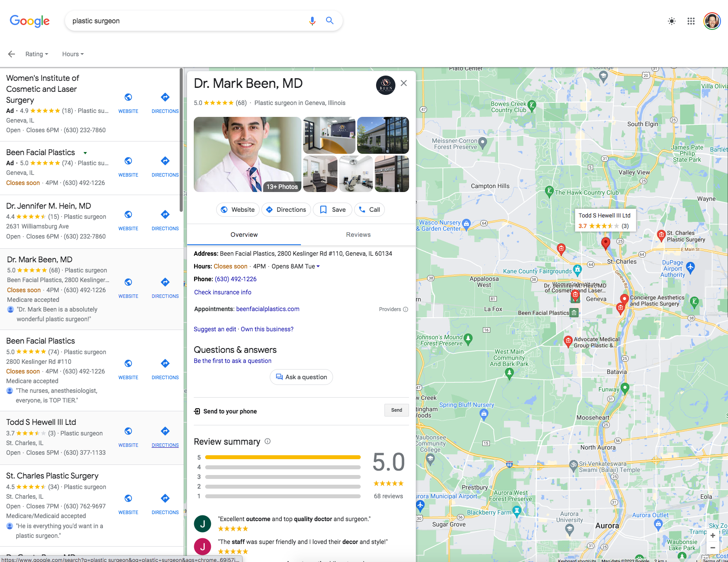Click the Google logo

pyautogui.click(x=29, y=21)
